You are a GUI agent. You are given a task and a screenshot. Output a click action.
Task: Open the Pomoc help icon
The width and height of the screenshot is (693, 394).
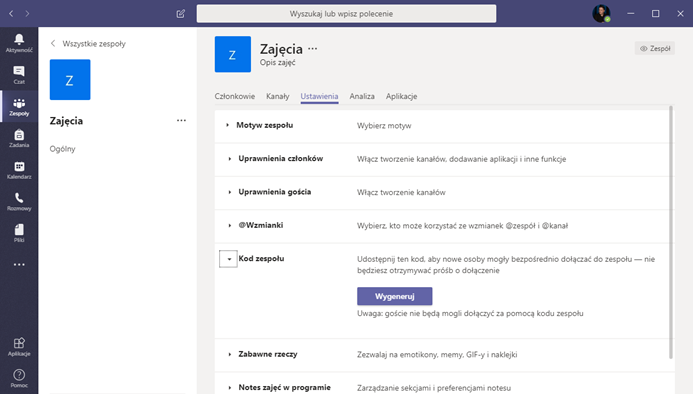pyautogui.click(x=19, y=379)
